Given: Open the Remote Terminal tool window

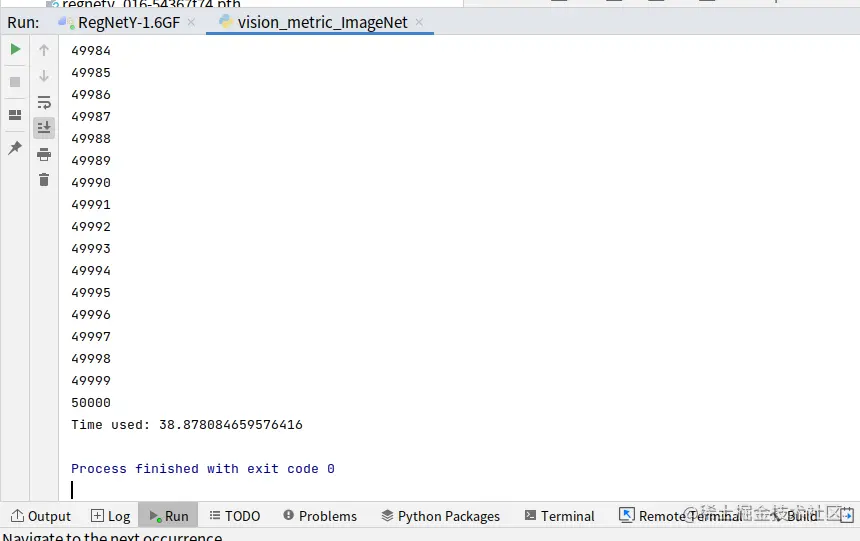Looking at the screenshot, I should 681,516.
